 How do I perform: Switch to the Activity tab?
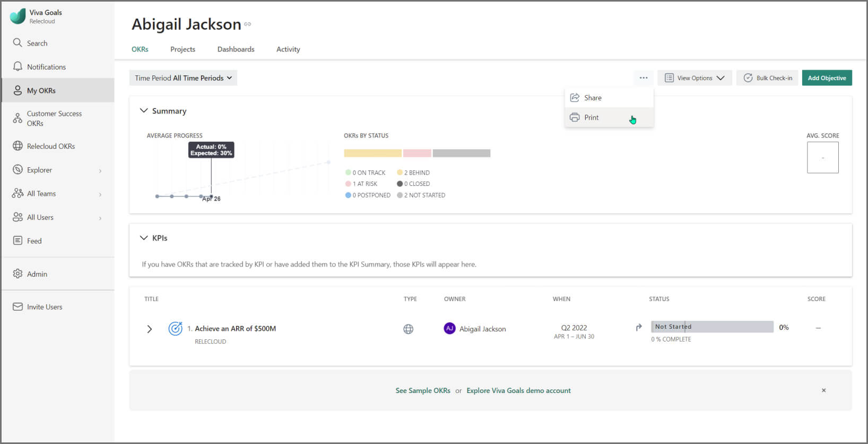pyautogui.click(x=288, y=49)
